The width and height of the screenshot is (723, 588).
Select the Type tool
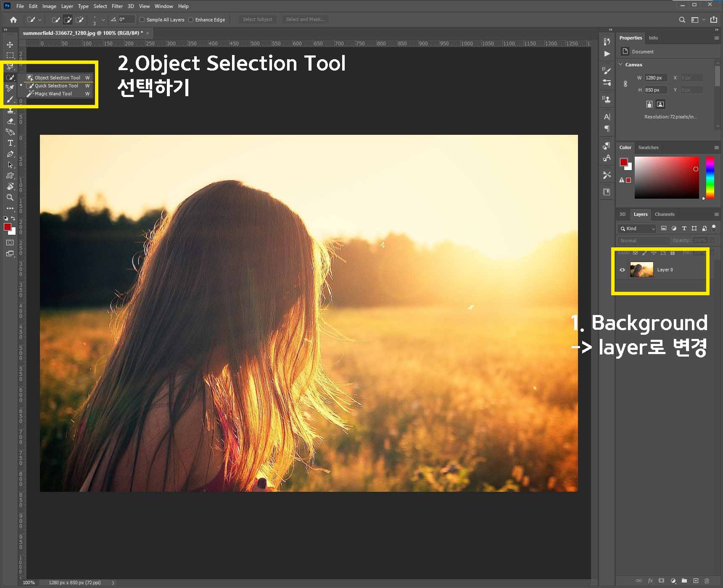pyautogui.click(x=10, y=143)
